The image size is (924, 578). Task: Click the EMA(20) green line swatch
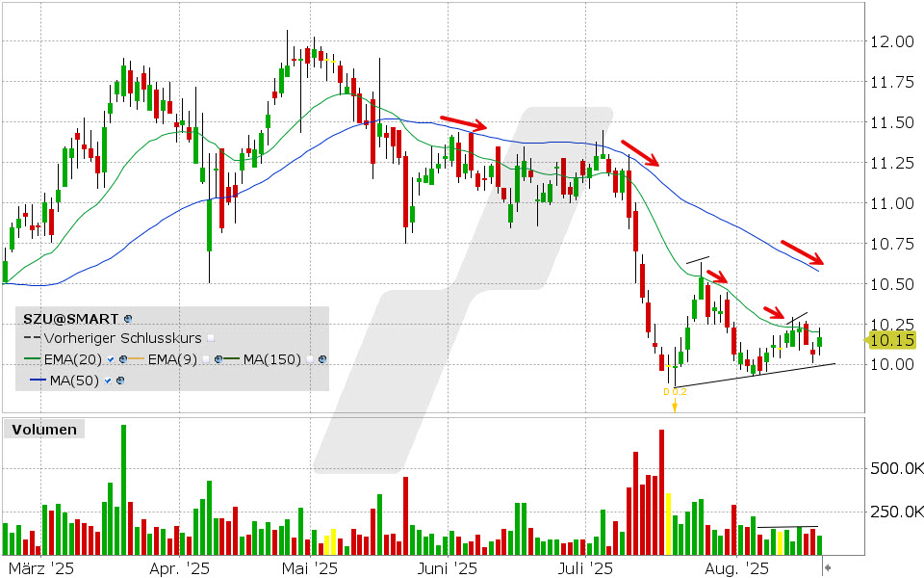click(33, 358)
